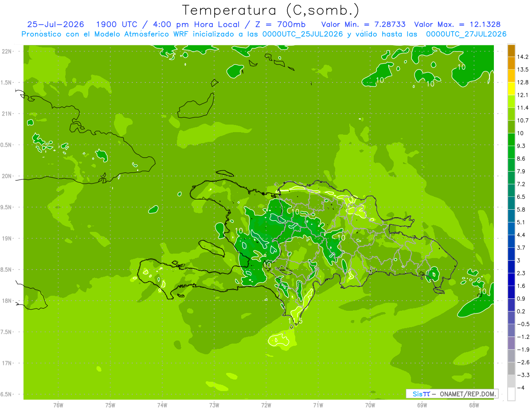This screenshot has height=411, width=532.
Task: Pick the purple swatch between -1.2 and -1.9
Action: click(511, 343)
